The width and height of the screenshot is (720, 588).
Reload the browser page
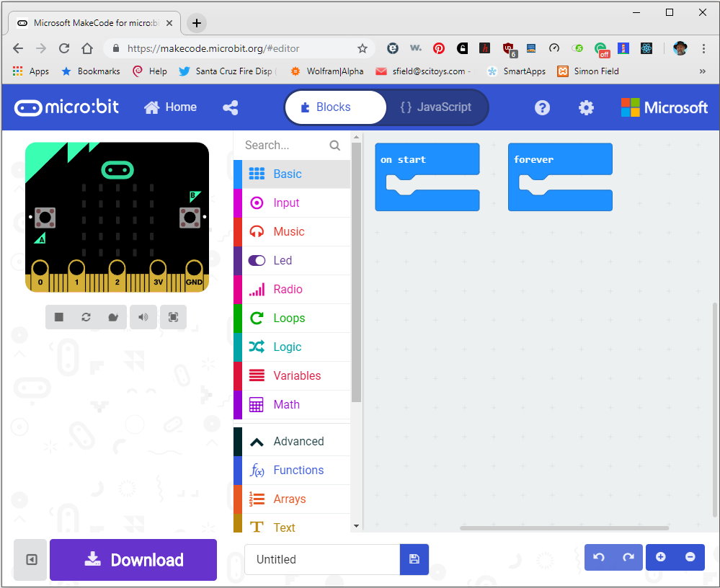[64, 48]
